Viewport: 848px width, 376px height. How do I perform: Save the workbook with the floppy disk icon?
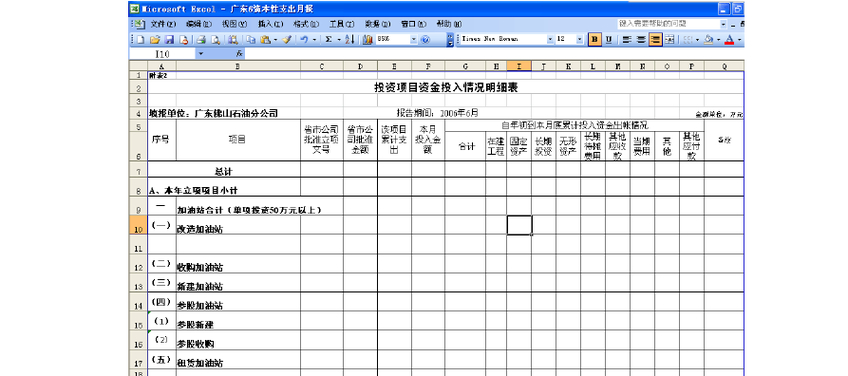click(169, 39)
